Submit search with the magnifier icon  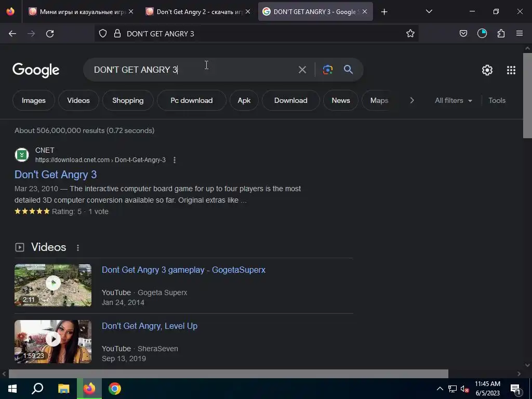pos(348,70)
